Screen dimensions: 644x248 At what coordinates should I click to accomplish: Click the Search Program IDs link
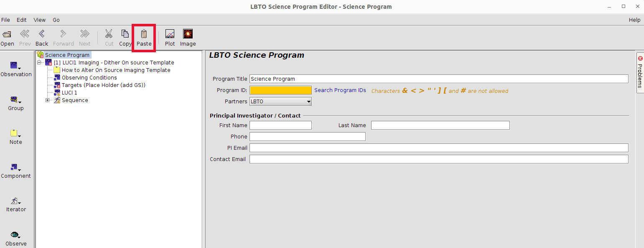[x=340, y=90]
